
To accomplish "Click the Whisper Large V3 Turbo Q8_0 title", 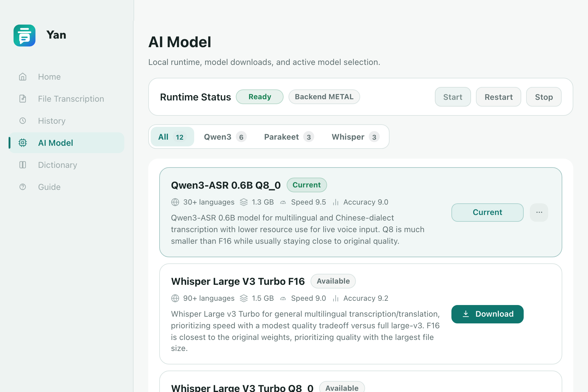I will click(242, 388).
